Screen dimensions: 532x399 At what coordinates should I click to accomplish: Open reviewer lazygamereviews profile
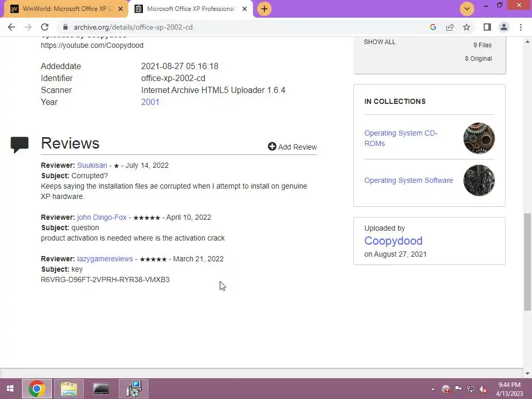click(x=105, y=259)
